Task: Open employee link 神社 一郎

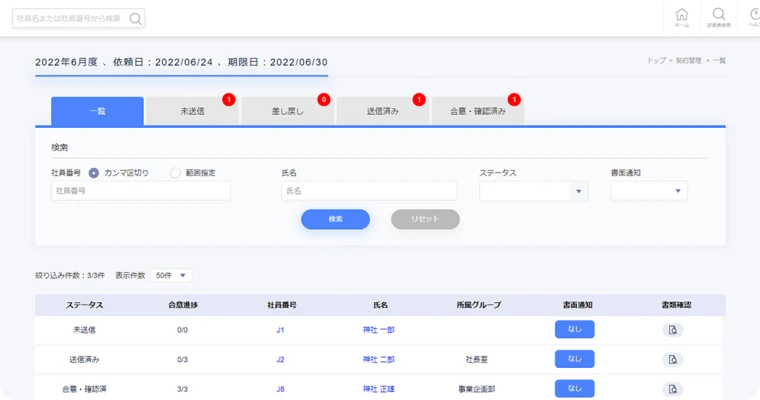Action: 379,330
